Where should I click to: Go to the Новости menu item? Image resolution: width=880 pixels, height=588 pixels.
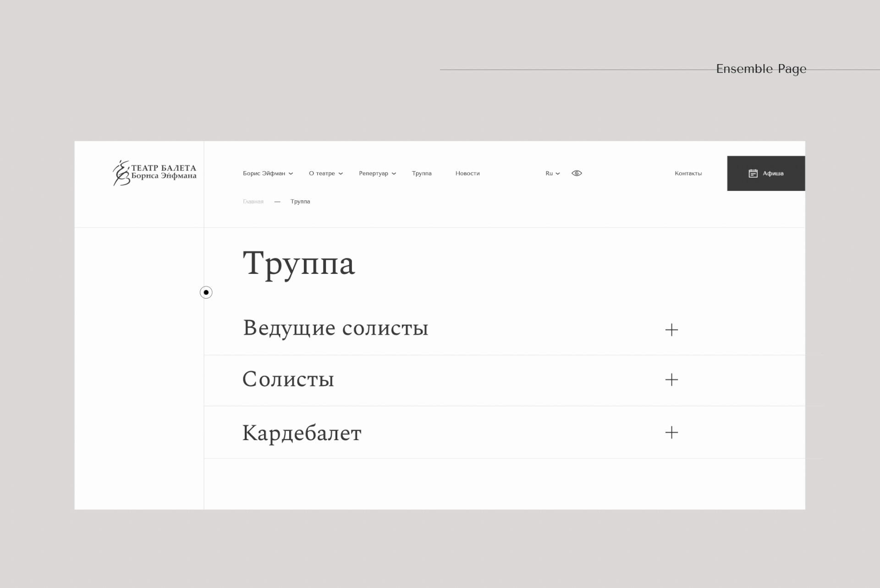click(467, 174)
